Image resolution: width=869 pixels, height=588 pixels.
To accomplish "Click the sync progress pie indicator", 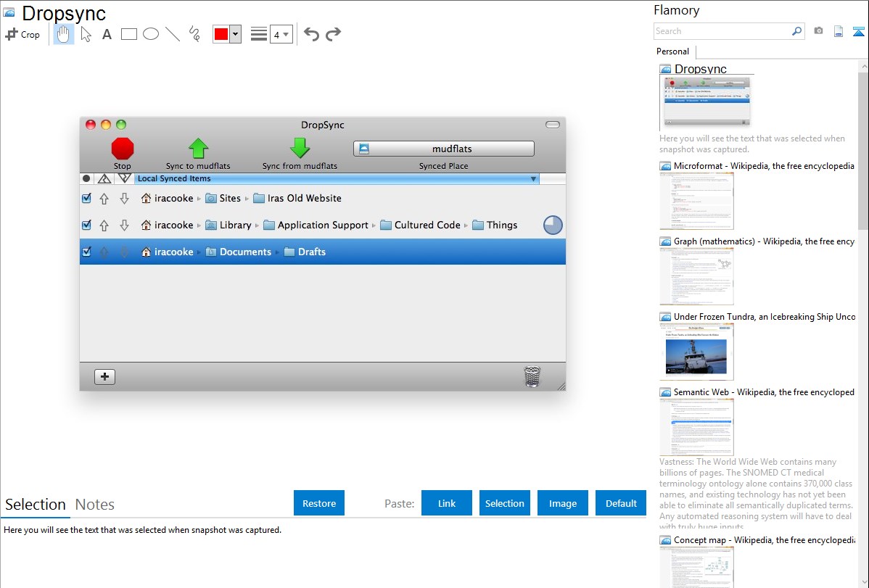I will [x=553, y=225].
